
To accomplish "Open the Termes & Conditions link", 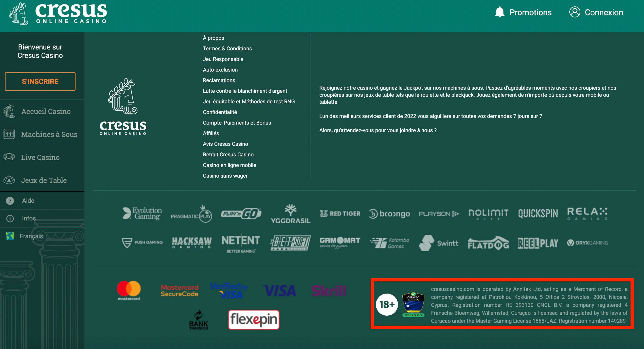I will click(227, 48).
